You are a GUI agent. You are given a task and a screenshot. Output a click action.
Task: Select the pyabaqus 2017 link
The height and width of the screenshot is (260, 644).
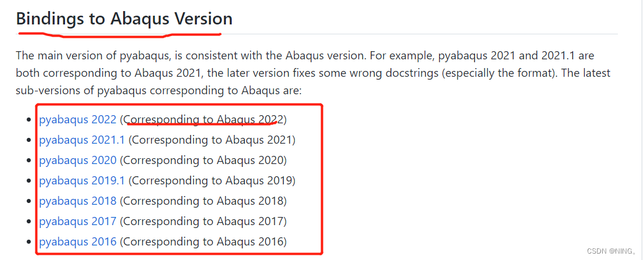tap(78, 222)
